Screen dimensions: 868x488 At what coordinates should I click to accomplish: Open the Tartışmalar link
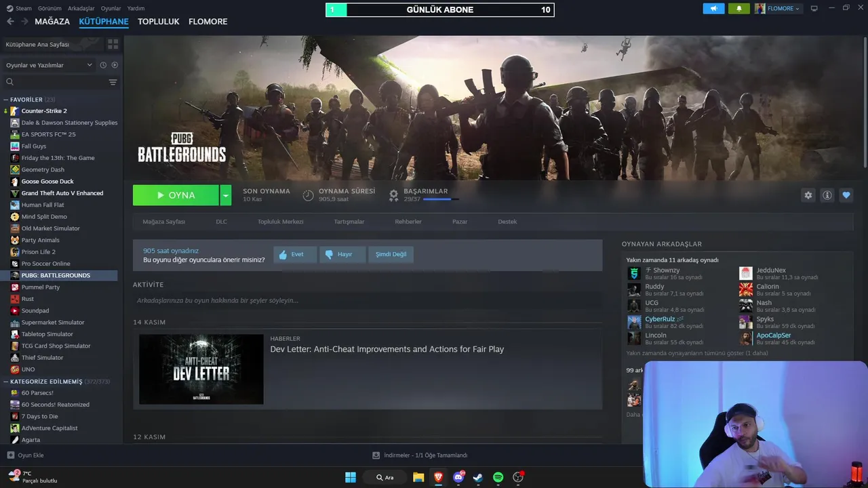tap(349, 222)
